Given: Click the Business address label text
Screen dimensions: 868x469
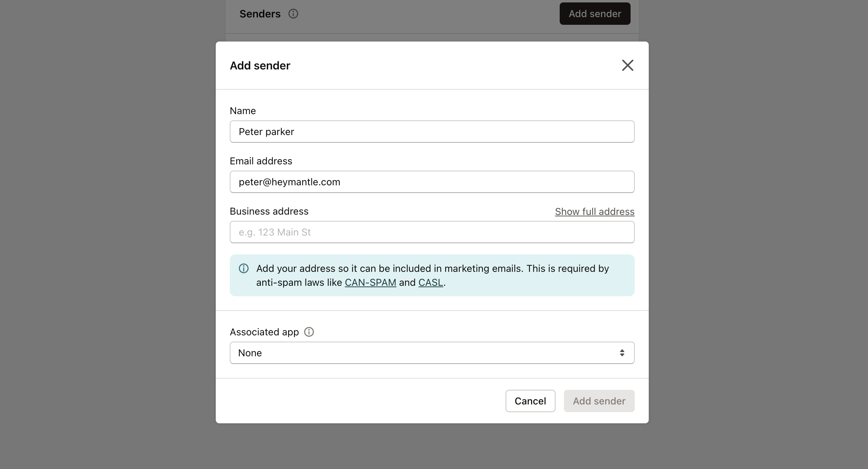Looking at the screenshot, I should pyautogui.click(x=269, y=211).
